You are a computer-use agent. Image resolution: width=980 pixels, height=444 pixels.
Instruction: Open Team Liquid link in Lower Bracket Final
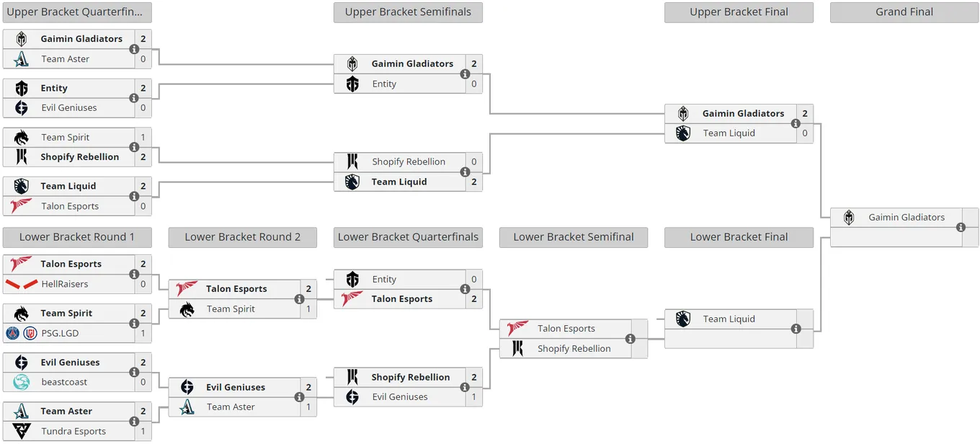pos(729,319)
